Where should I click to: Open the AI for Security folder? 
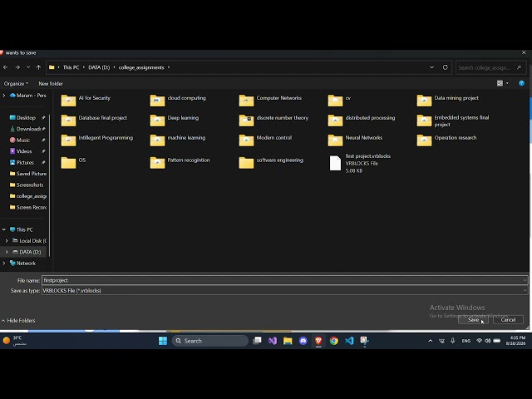pyautogui.click(x=86, y=100)
